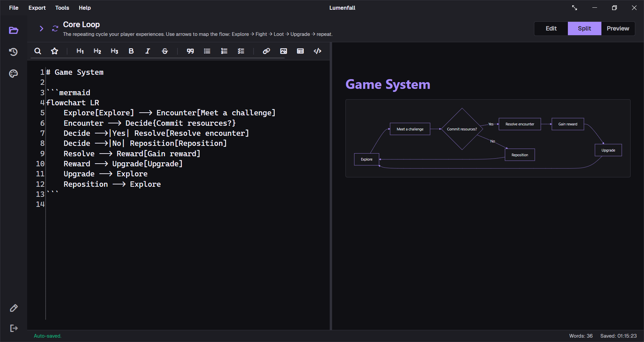The image size is (644, 342).
Task: Click the Words: 36 status entry
Action: [581, 336]
